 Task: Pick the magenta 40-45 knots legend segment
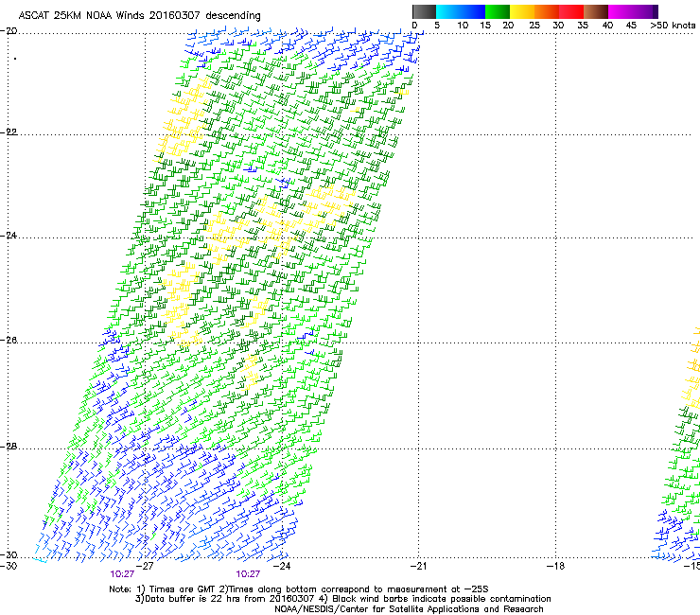click(x=621, y=11)
